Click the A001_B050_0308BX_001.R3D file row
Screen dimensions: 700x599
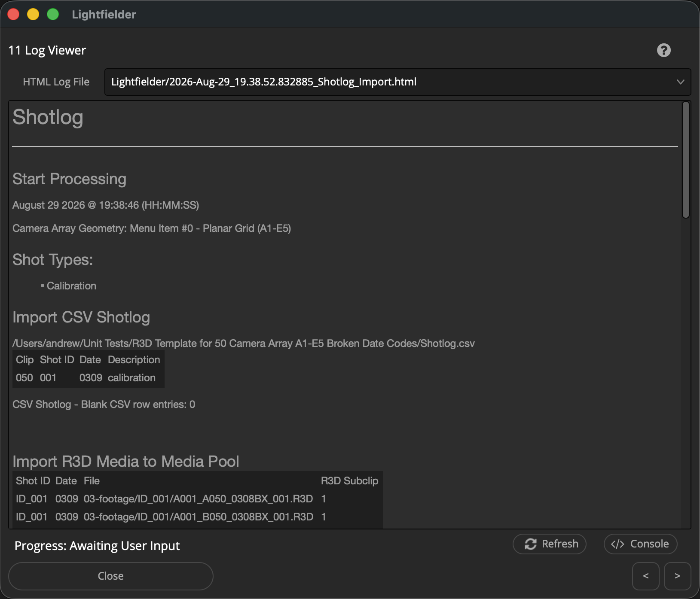tap(198, 517)
